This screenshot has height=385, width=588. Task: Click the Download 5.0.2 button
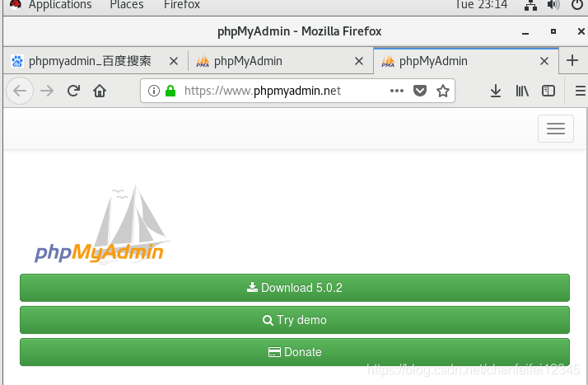coord(295,288)
